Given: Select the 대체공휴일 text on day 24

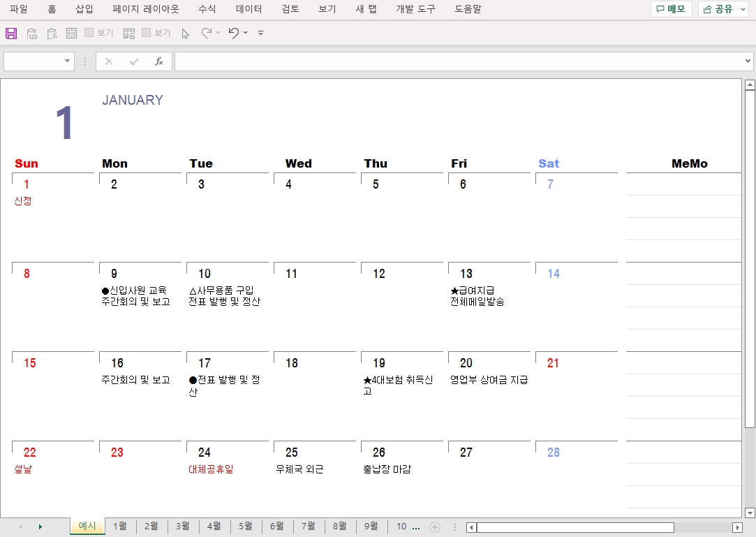Looking at the screenshot, I should click(211, 469).
